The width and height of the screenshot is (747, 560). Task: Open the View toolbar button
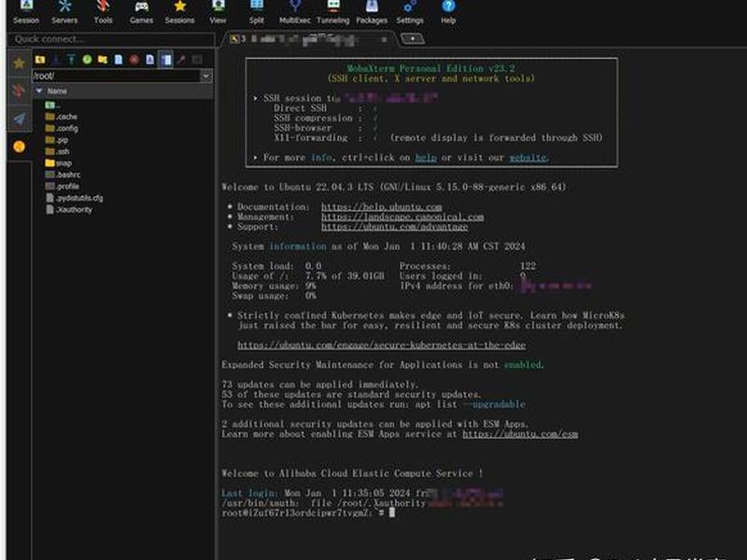(x=218, y=12)
